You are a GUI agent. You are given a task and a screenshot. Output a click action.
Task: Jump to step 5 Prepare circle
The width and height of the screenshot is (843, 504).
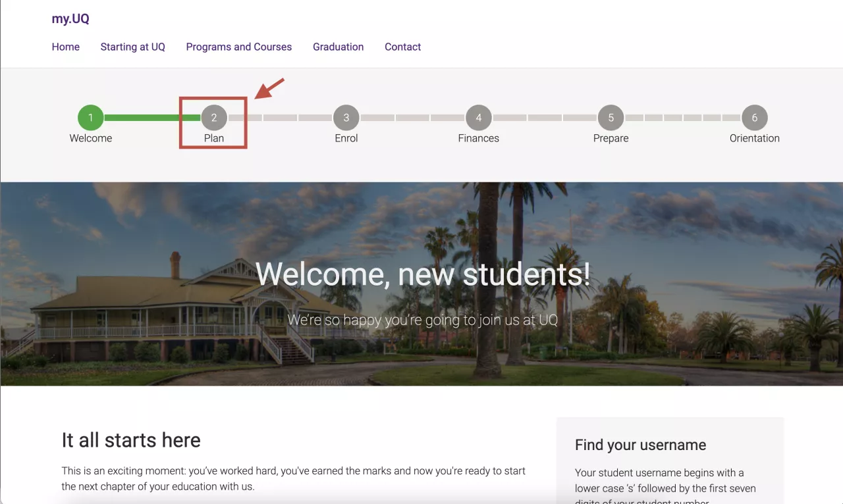click(x=611, y=118)
